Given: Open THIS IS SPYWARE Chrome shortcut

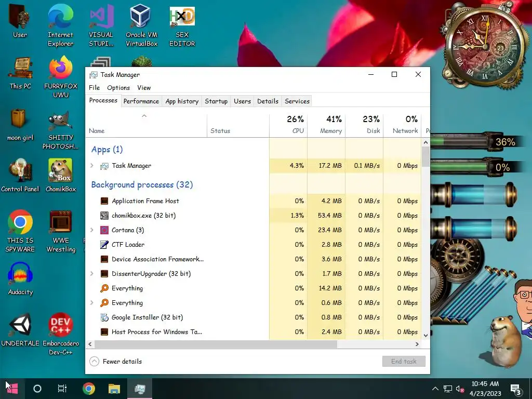Looking at the screenshot, I should pos(20,231).
